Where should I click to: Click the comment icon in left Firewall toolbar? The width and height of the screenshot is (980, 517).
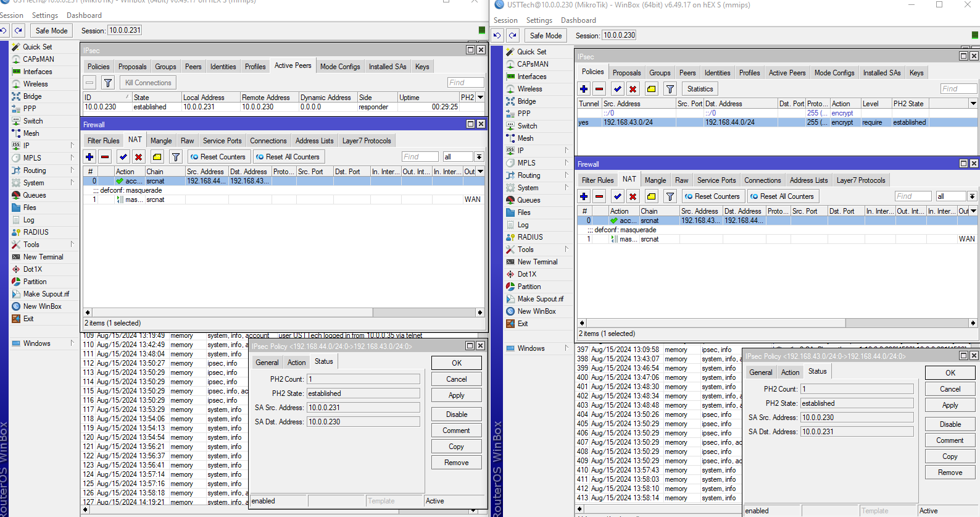(157, 157)
